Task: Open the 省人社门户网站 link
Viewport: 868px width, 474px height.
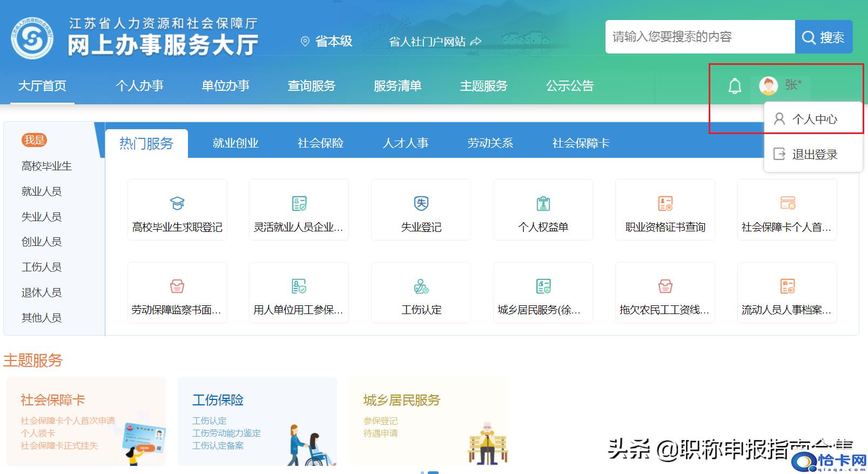Action: pyautogui.click(x=434, y=42)
